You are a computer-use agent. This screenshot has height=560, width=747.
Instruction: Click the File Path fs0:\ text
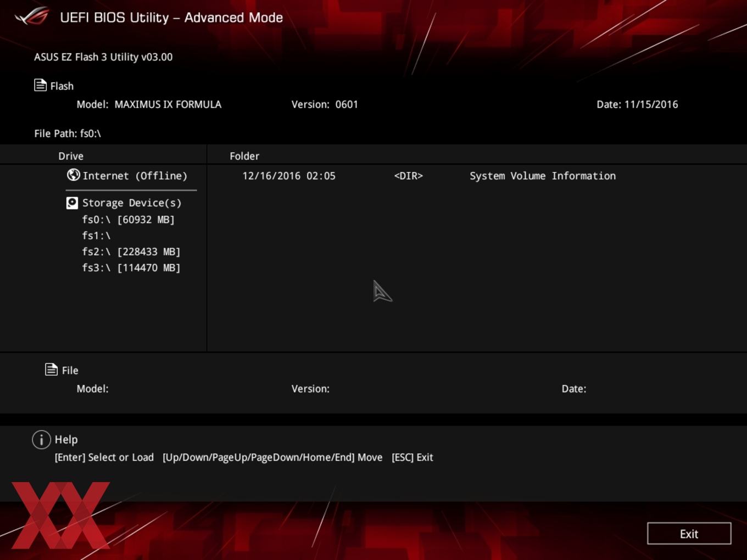tap(68, 133)
